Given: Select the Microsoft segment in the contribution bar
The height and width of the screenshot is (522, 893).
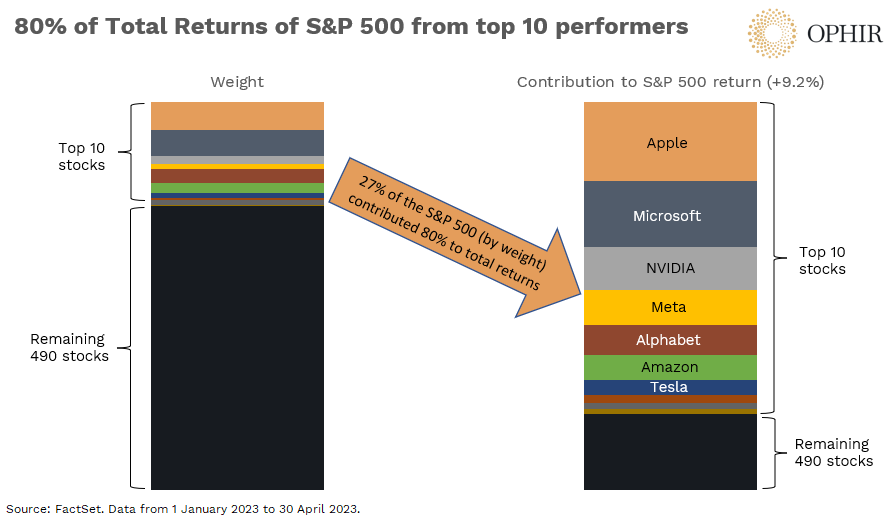Looking at the screenshot, I should 667,215.
